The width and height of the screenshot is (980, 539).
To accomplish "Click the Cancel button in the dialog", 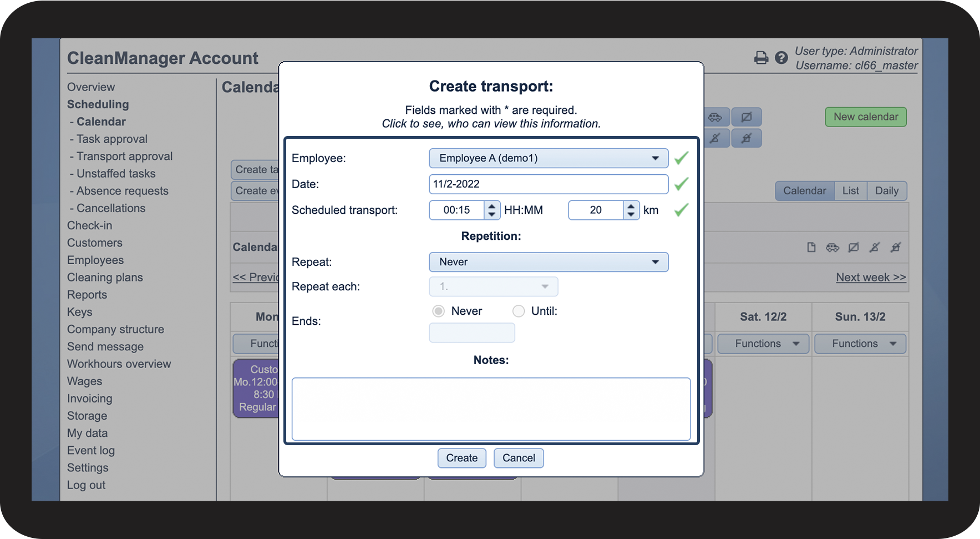I will [x=519, y=458].
